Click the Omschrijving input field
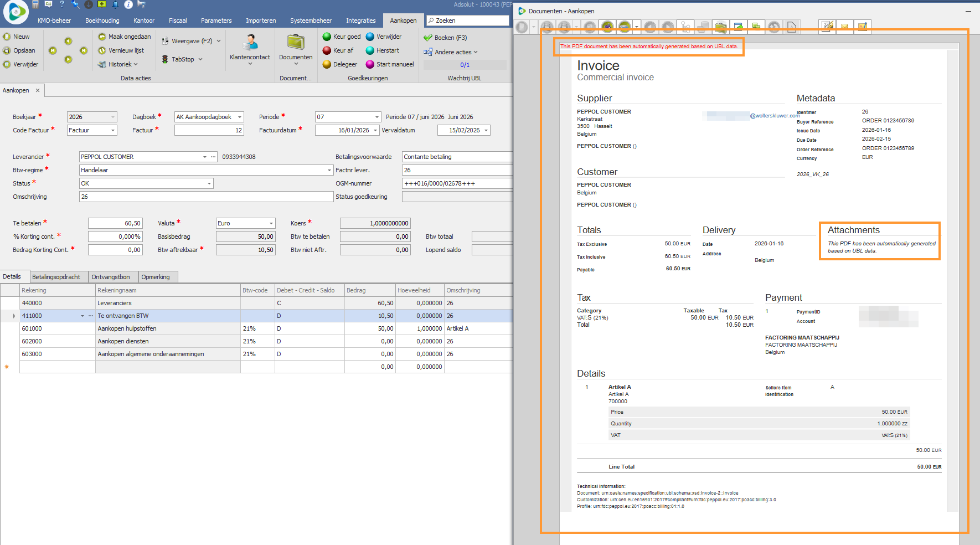 pos(205,197)
